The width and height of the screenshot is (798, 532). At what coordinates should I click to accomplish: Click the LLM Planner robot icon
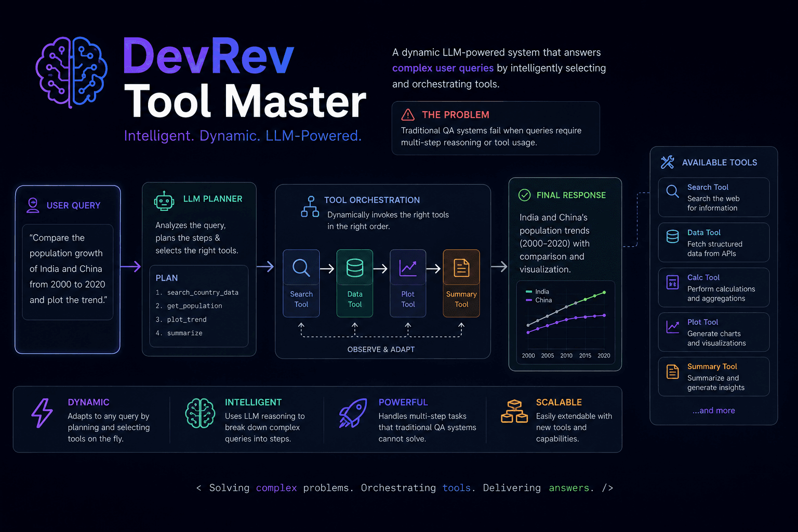[x=164, y=201]
